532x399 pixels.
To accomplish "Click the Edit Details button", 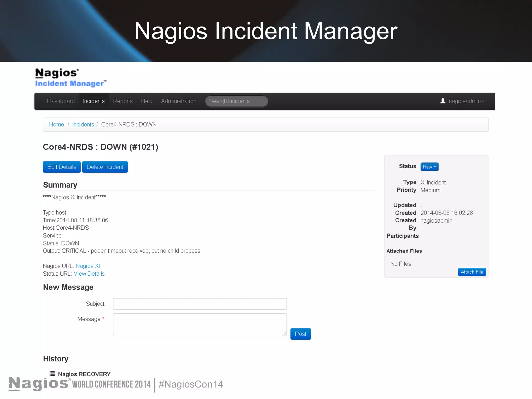I will (62, 167).
